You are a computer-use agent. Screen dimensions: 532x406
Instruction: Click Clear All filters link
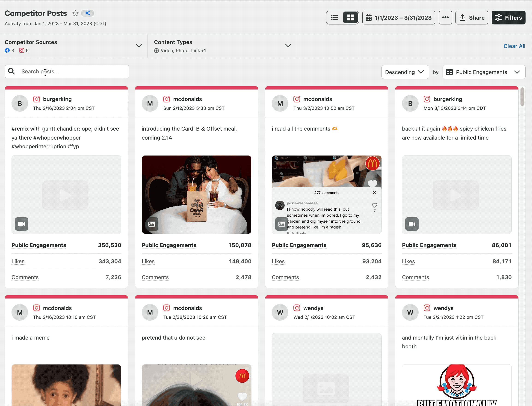point(514,46)
